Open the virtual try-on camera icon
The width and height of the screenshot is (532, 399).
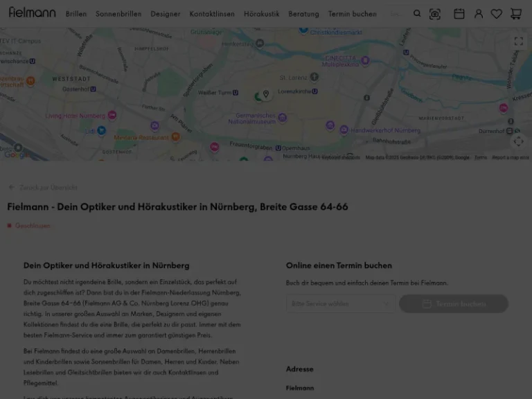[435, 14]
